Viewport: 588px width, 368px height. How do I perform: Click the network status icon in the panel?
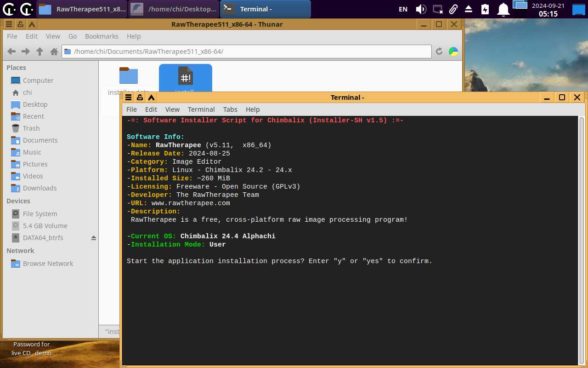pyautogui.click(x=438, y=9)
